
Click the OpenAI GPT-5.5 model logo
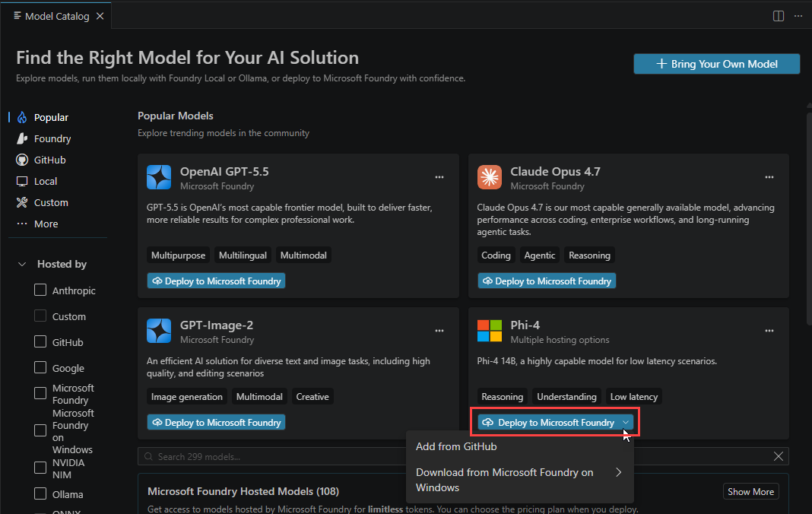tap(159, 177)
